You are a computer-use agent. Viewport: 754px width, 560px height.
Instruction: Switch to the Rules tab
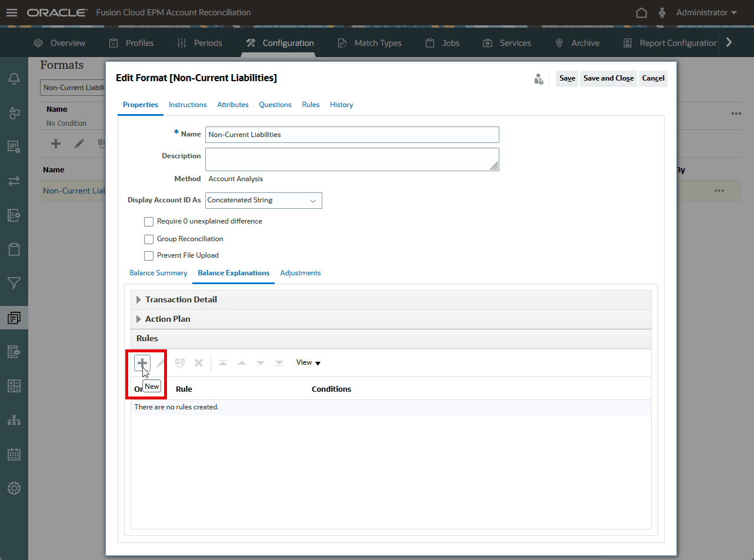pos(311,105)
